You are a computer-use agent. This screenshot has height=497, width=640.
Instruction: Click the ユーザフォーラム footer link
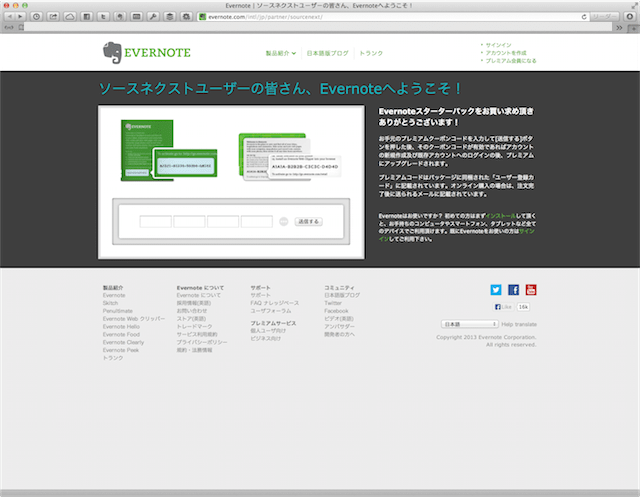[271, 311]
